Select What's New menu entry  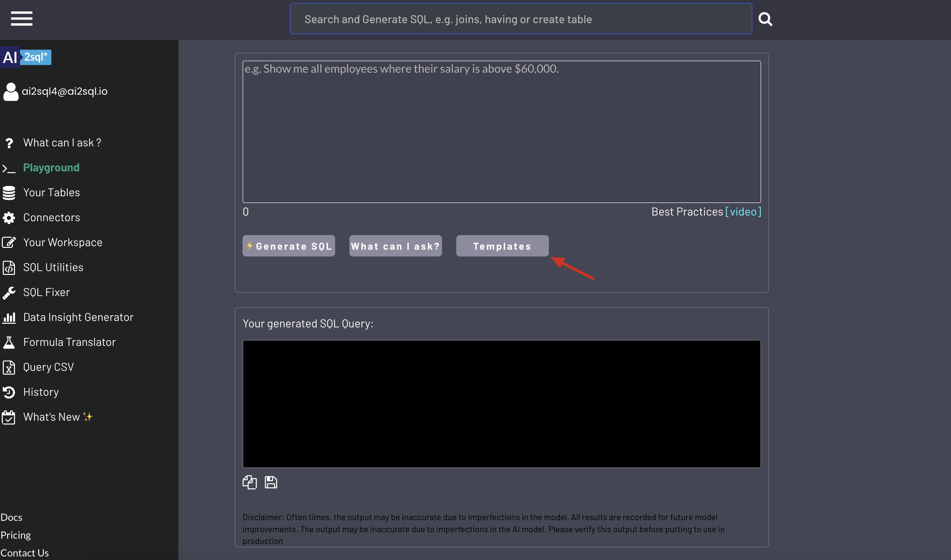click(x=51, y=416)
